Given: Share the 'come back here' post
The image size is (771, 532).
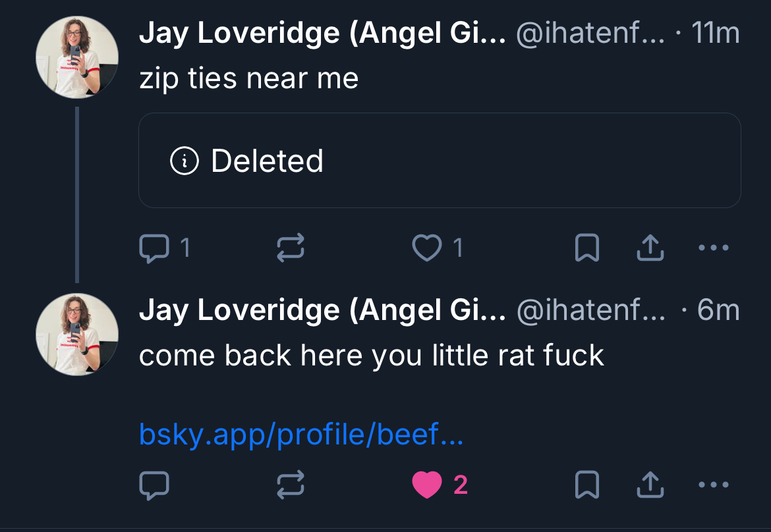Looking at the screenshot, I should click(x=649, y=485).
